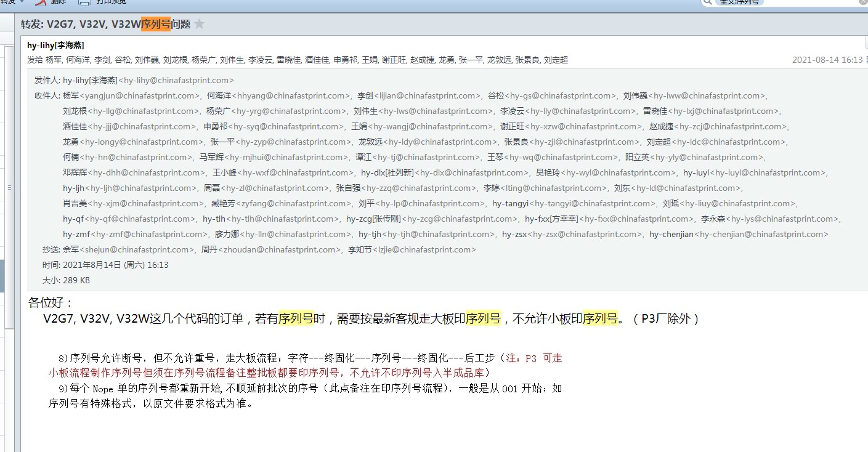Click recipient 李凌云 hy-lly@chinafastprint.com

[x=568, y=111]
